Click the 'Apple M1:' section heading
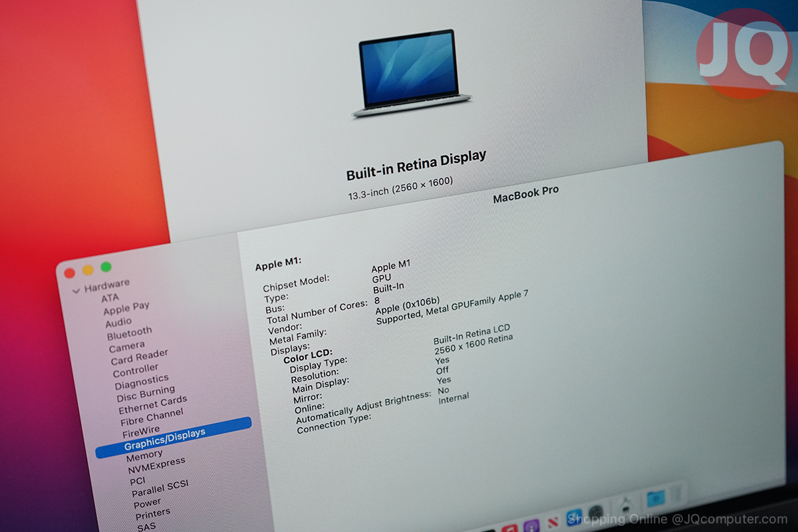This screenshot has width=798, height=532. (278, 265)
